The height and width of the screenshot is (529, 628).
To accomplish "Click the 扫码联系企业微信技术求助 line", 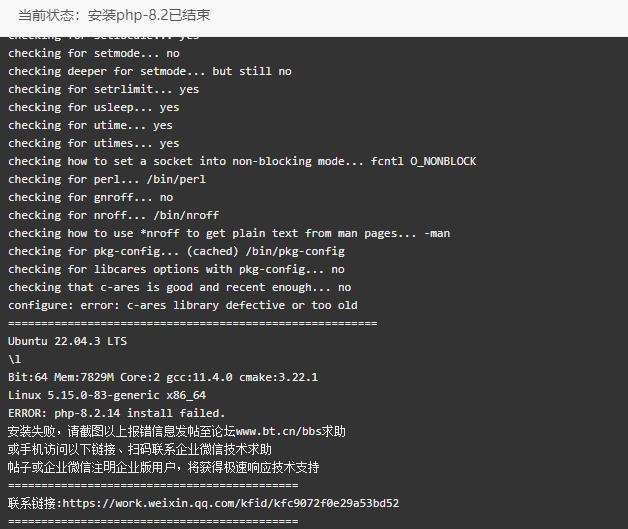I will coord(140,449).
